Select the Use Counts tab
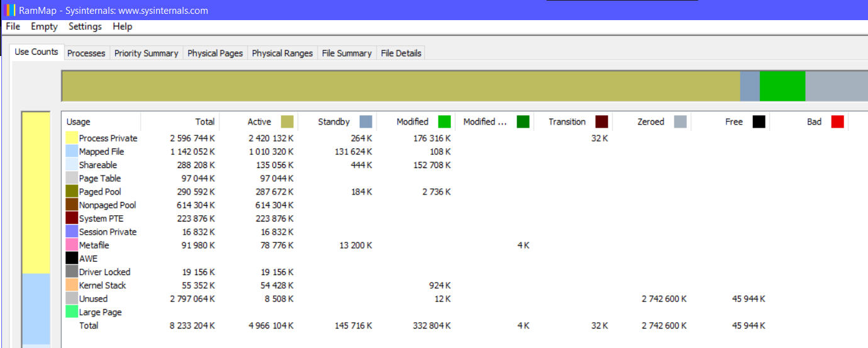The height and width of the screenshot is (348, 868). [36, 52]
